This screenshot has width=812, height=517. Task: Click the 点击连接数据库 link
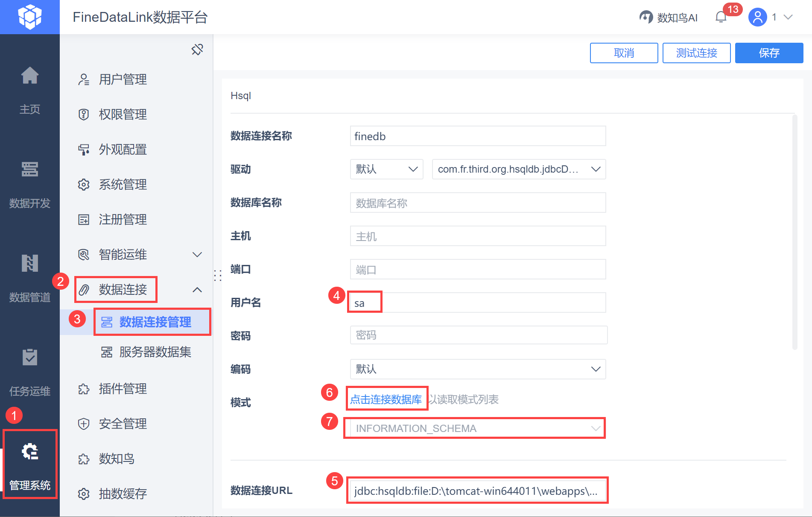386,399
